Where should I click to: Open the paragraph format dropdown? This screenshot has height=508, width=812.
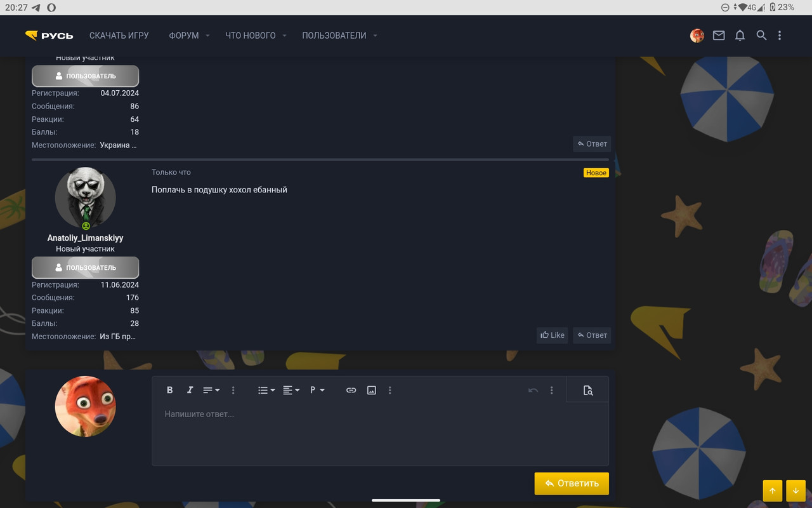(x=316, y=390)
